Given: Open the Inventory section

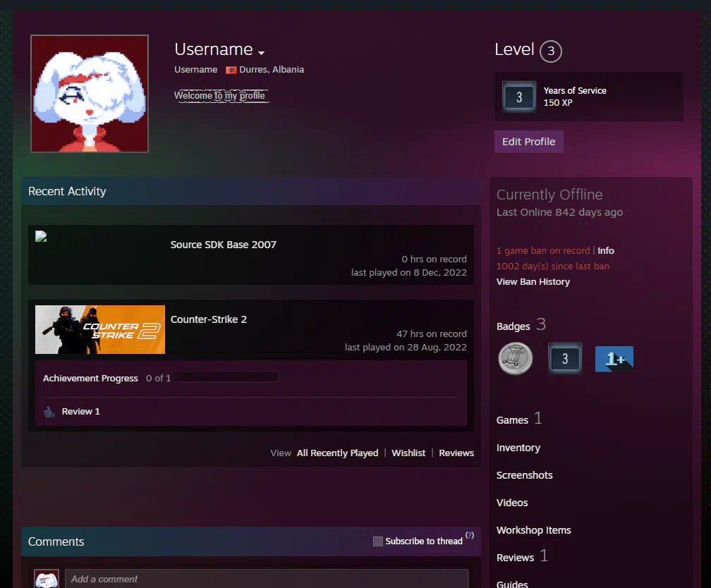Looking at the screenshot, I should pos(518,448).
